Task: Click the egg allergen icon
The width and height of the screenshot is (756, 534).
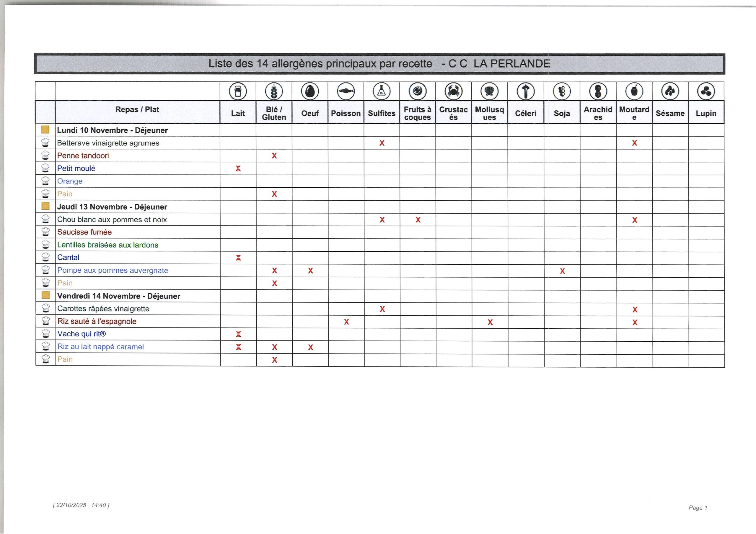Action: click(310, 91)
